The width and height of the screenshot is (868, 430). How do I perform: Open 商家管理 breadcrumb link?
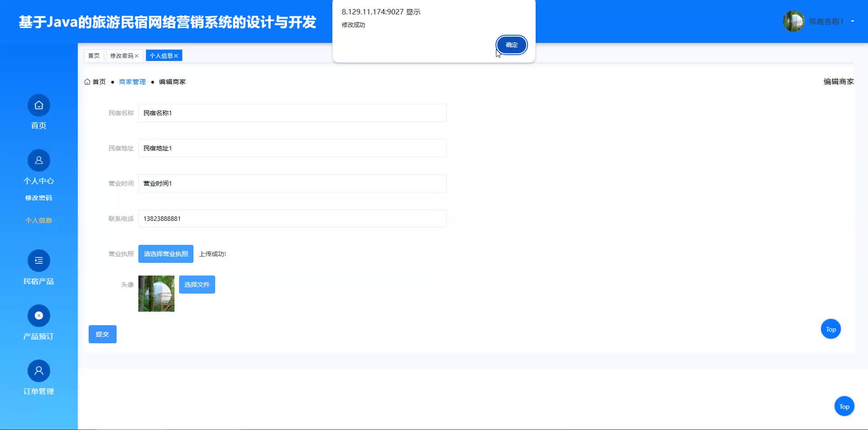click(132, 81)
